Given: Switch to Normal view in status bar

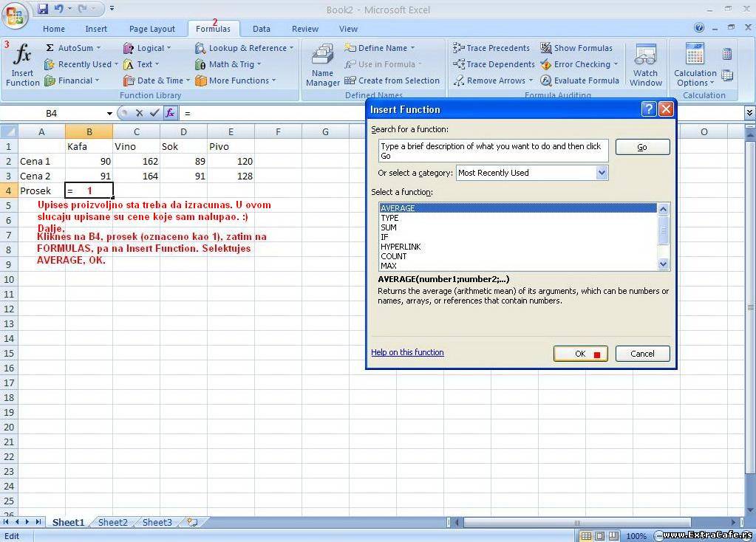Looking at the screenshot, I should tap(586, 536).
